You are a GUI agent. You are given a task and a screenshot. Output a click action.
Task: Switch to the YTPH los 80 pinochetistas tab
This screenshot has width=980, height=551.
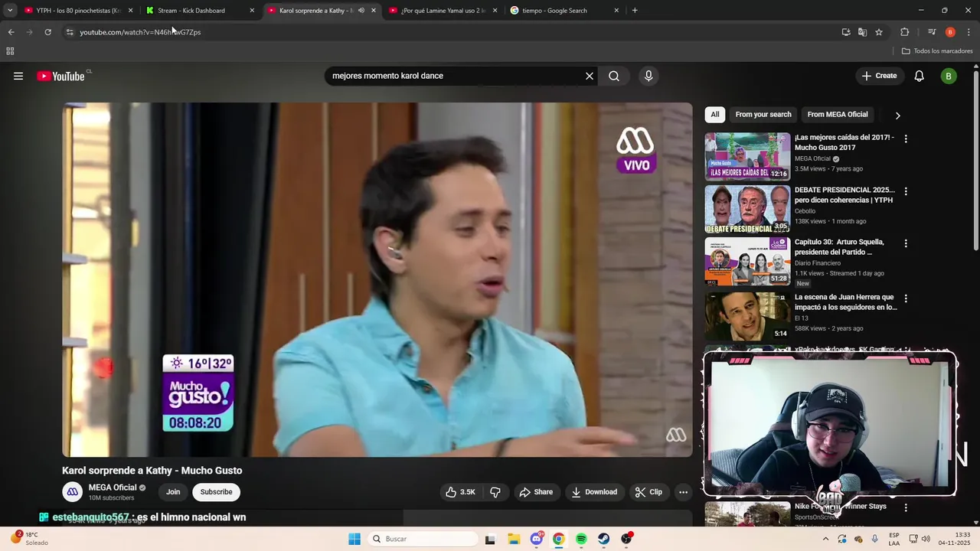pos(79,11)
